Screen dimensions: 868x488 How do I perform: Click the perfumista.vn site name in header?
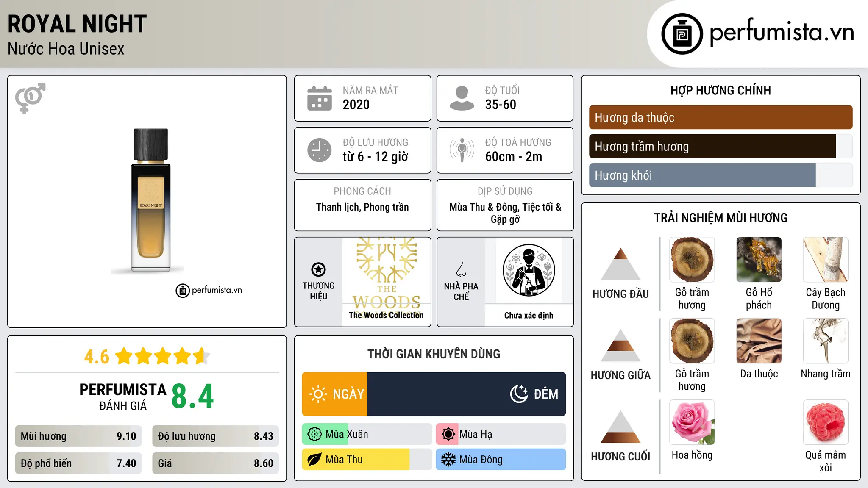[x=782, y=33]
